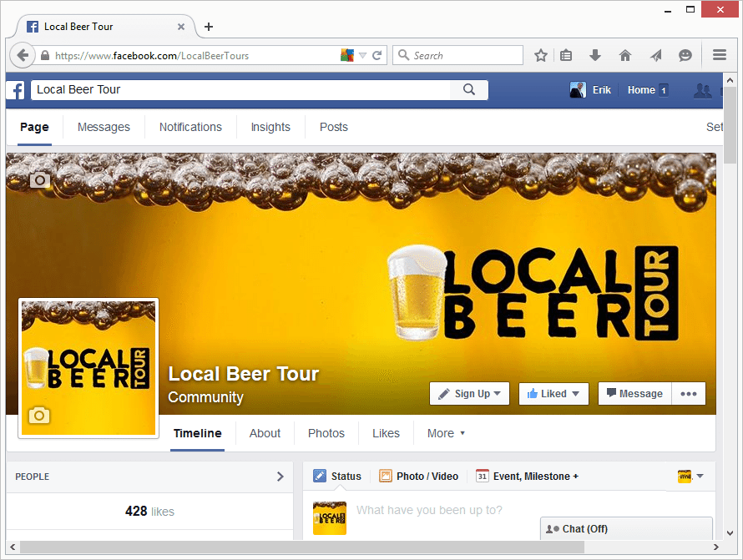Click the browser Search box

click(457, 55)
